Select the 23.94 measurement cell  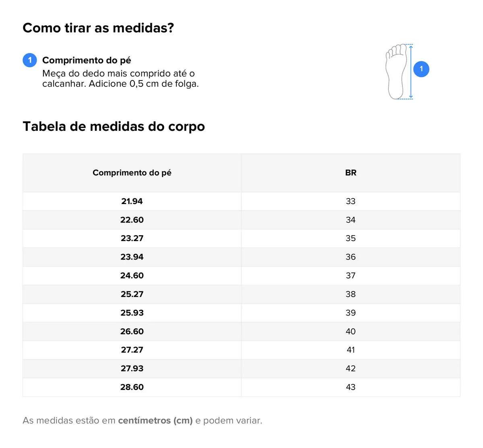(132, 257)
